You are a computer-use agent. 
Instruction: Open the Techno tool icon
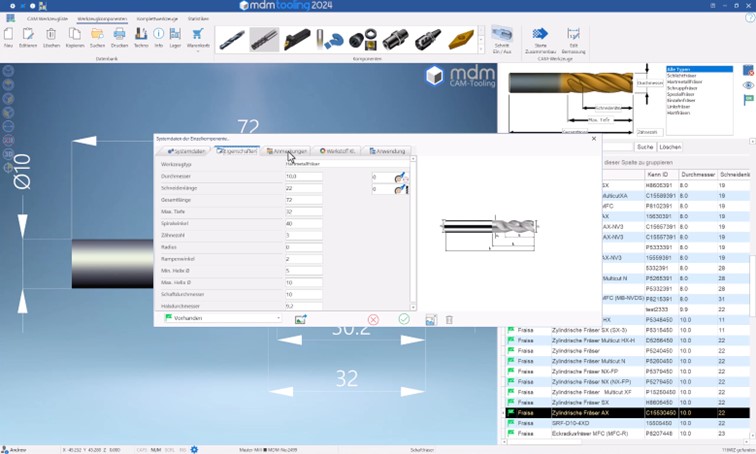141,34
